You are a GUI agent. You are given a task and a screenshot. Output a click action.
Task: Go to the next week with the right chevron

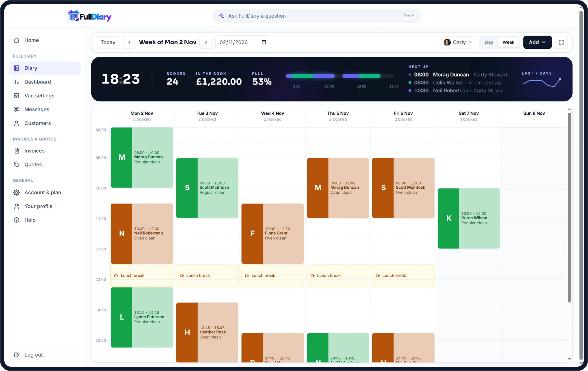click(x=206, y=42)
